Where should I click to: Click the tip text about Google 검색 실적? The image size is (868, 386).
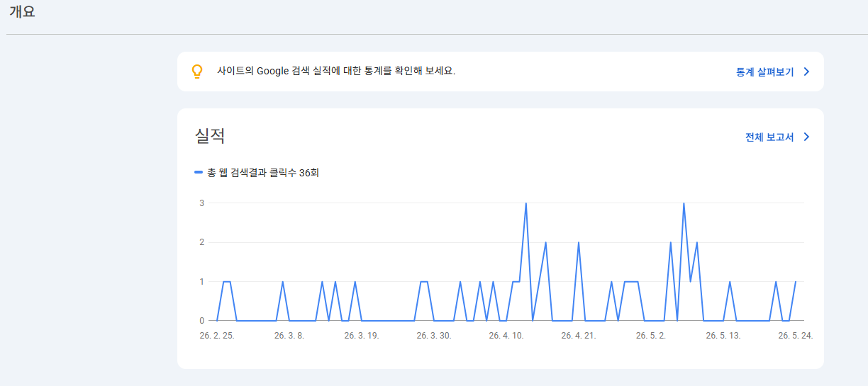tap(336, 72)
